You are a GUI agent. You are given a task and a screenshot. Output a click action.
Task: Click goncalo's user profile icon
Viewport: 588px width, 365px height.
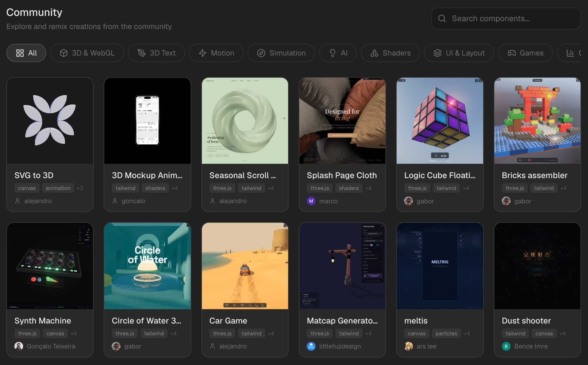click(115, 201)
